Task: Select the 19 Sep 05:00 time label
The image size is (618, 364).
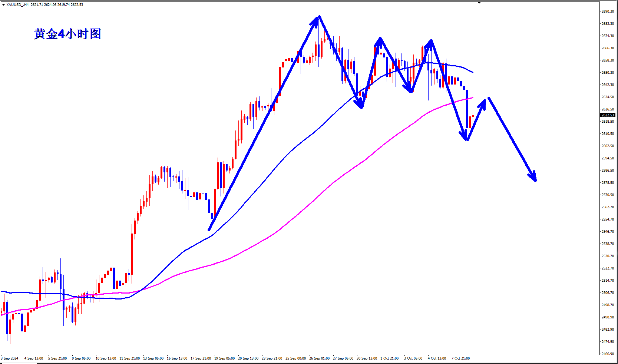Action: (225, 358)
